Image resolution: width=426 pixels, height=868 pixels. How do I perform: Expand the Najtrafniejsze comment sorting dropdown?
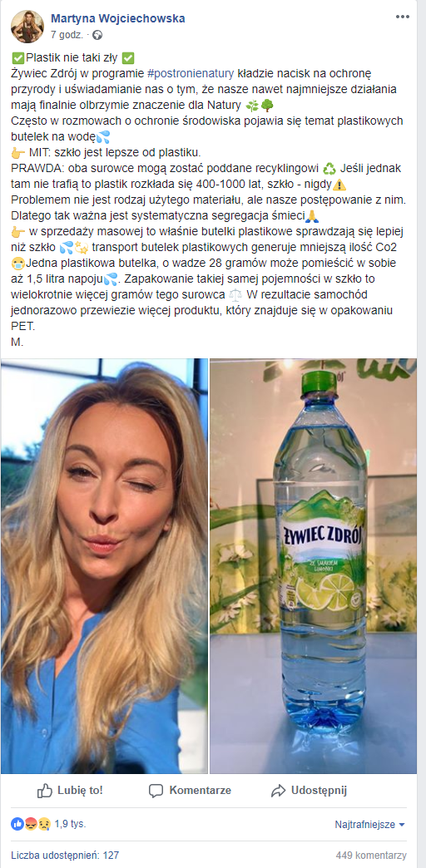[x=370, y=824]
